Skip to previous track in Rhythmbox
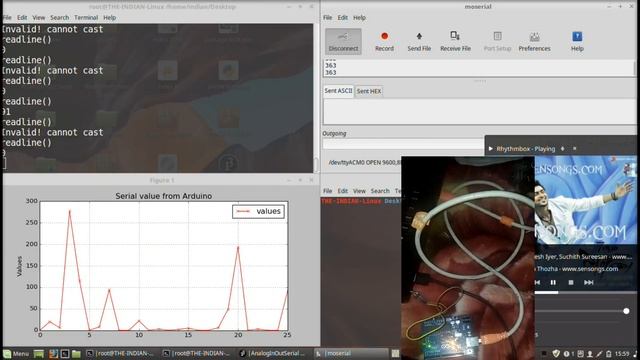 click(x=538, y=282)
